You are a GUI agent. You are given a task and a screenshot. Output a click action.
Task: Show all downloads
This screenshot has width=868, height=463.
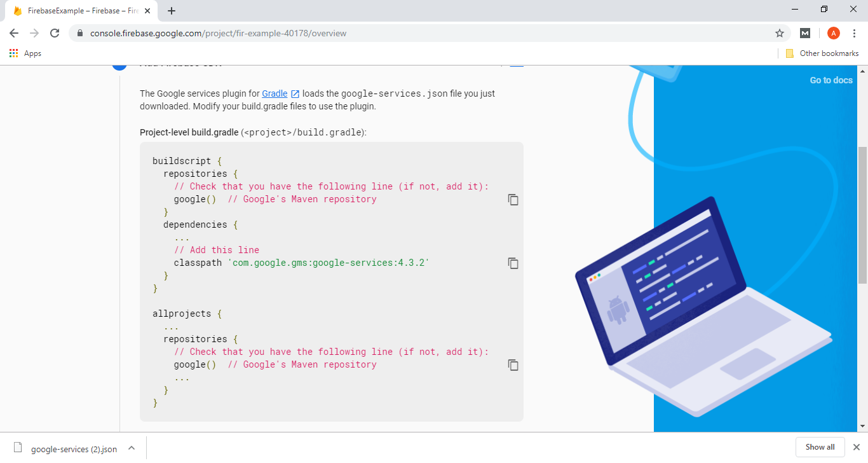820,447
